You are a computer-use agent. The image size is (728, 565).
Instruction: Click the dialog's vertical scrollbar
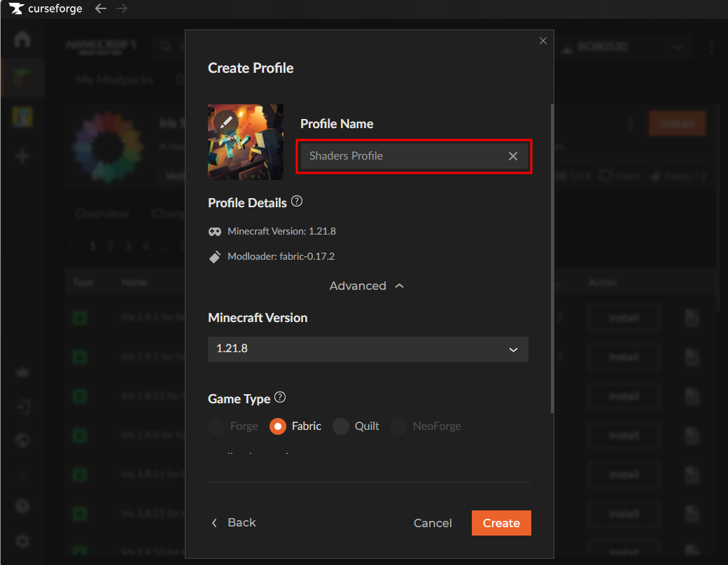[552, 258]
